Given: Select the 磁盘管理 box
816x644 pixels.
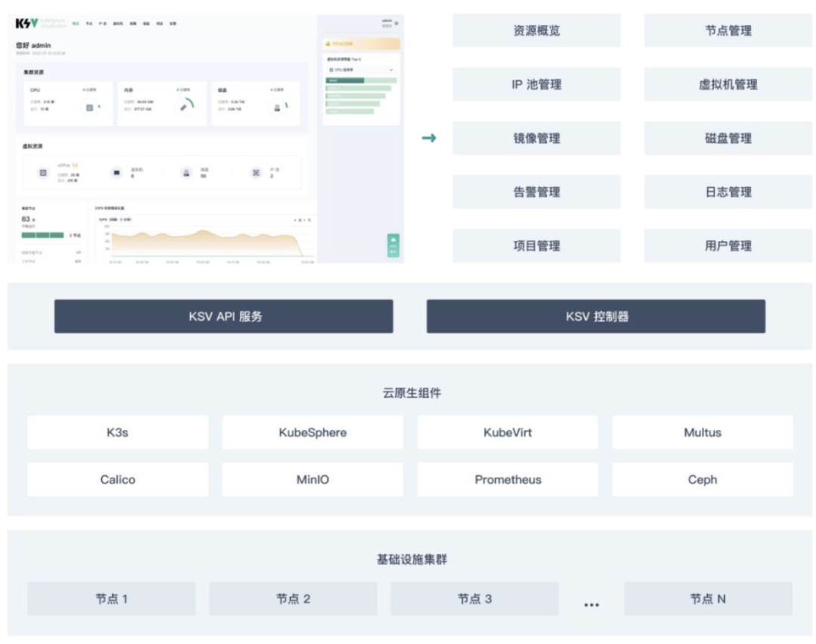Looking at the screenshot, I should pos(728,138).
